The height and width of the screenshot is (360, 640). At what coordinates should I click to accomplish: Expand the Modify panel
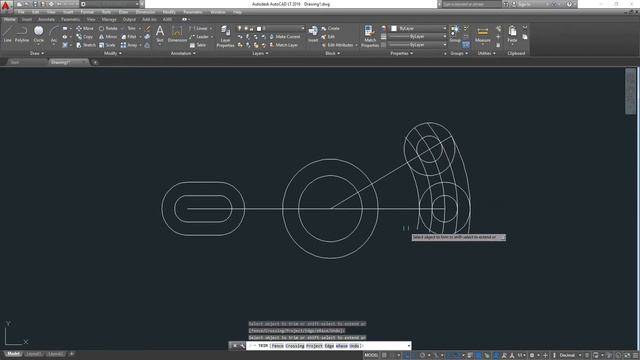[x=113, y=53]
